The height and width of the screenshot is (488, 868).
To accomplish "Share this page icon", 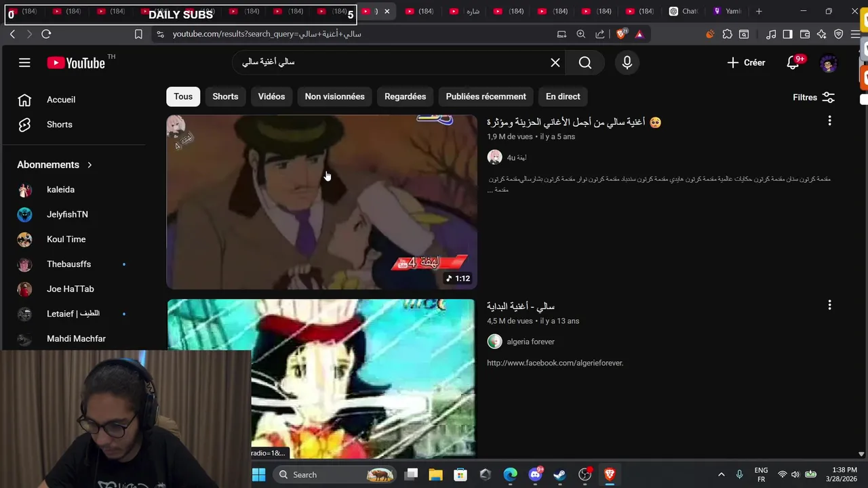I will 599,34.
